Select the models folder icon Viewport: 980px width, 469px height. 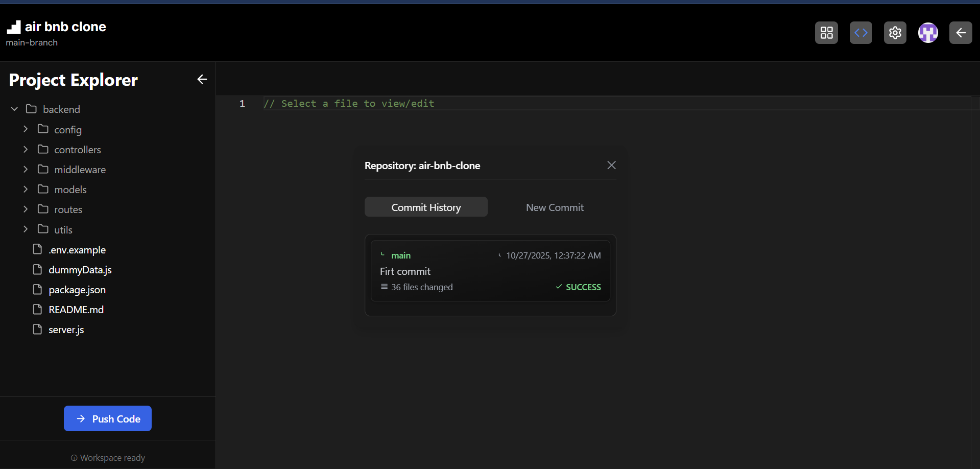[43, 189]
